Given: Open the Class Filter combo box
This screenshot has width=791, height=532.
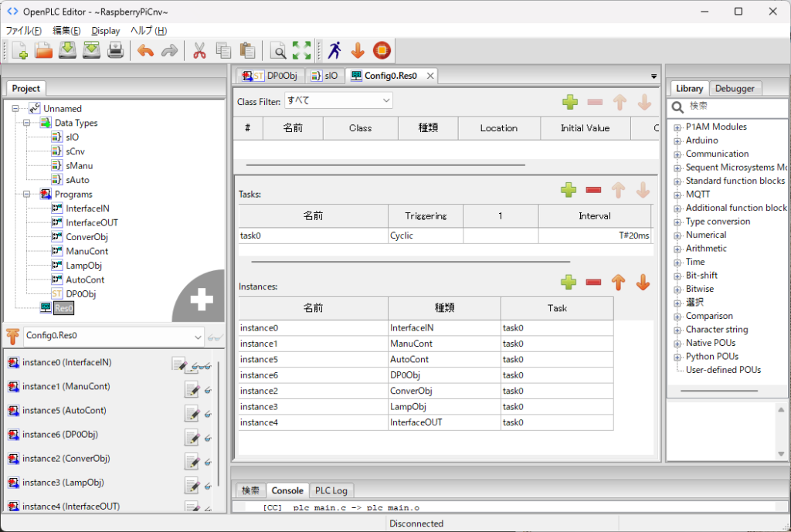Looking at the screenshot, I should point(338,101).
